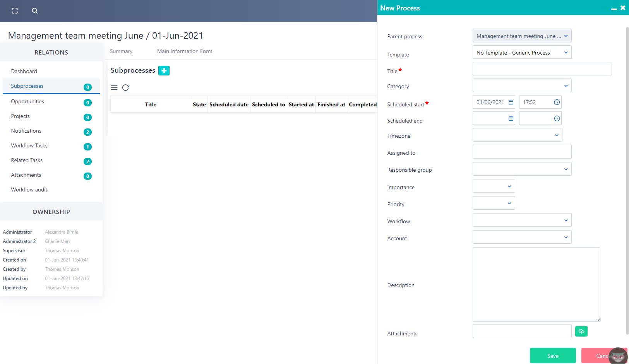Click the Description text area
The image size is (629, 364).
coord(536,285)
